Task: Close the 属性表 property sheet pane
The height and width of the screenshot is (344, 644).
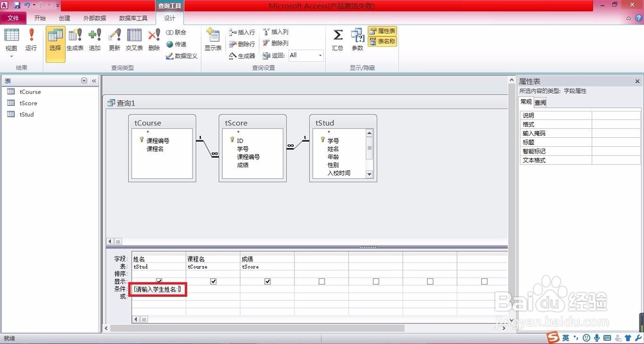Action: click(x=638, y=81)
